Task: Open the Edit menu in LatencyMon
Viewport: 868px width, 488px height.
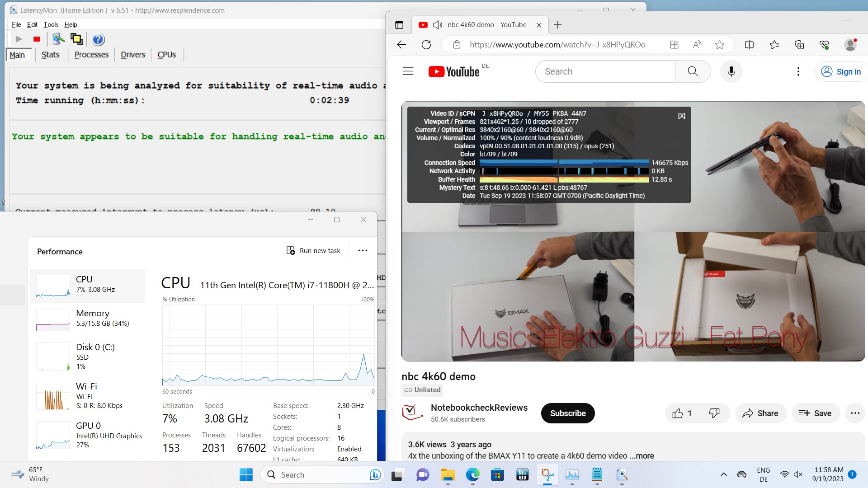Action: 32,24
